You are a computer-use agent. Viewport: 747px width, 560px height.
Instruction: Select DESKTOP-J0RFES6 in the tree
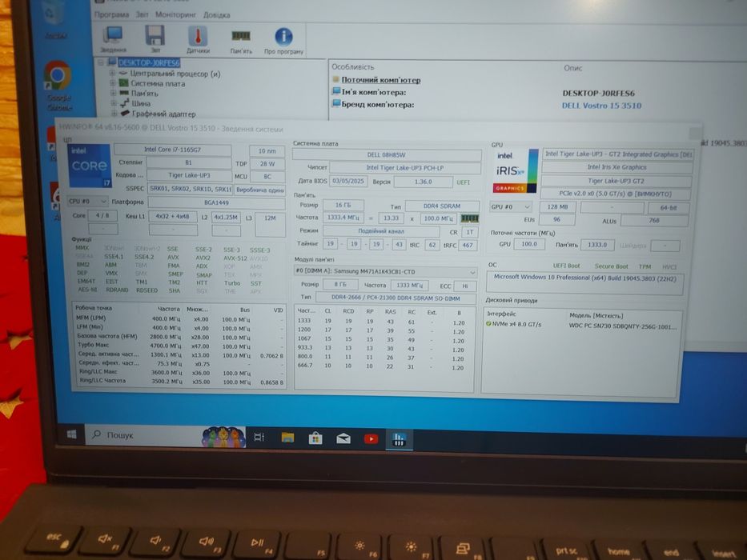[149, 63]
